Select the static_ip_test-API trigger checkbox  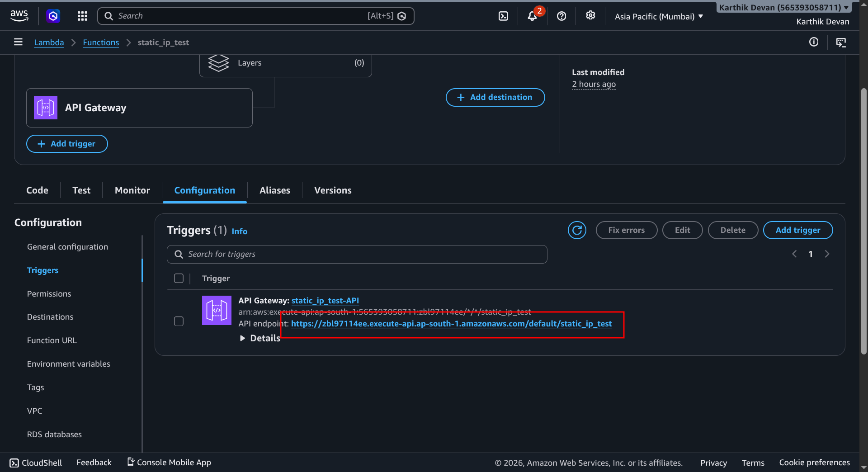[x=179, y=321]
